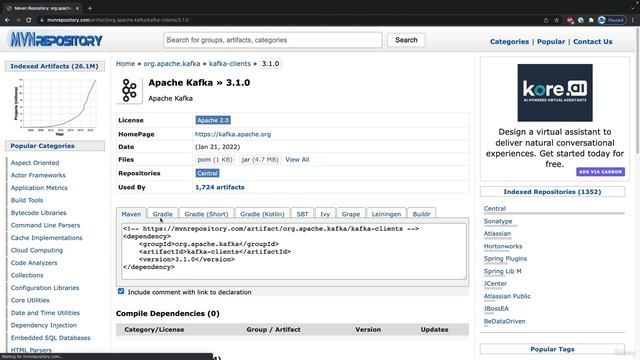Open the Contact Us link

click(x=592, y=42)
